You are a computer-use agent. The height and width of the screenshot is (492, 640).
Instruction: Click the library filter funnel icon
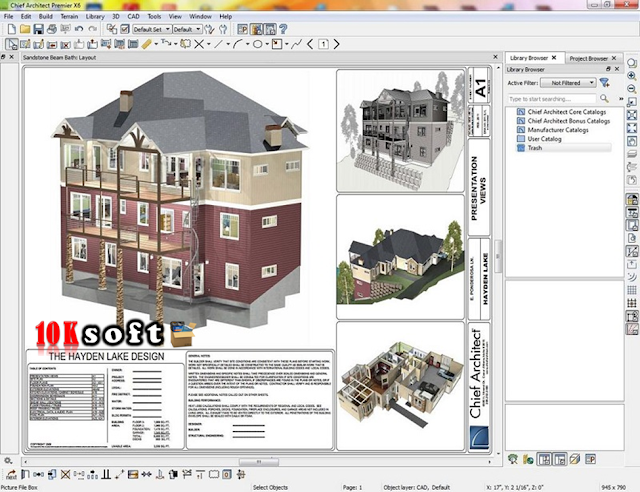point(604,83)
